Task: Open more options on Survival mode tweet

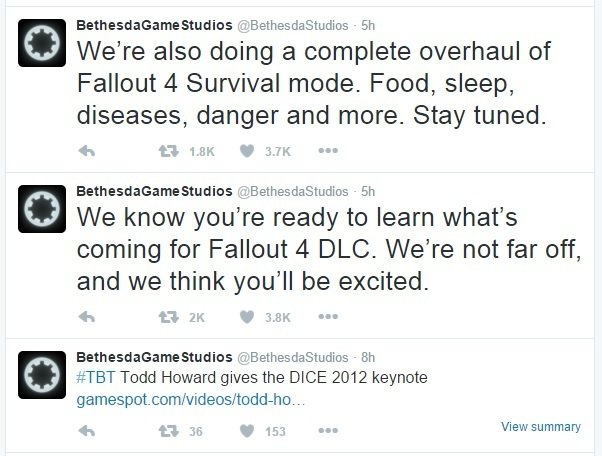Action: point(328,151)
